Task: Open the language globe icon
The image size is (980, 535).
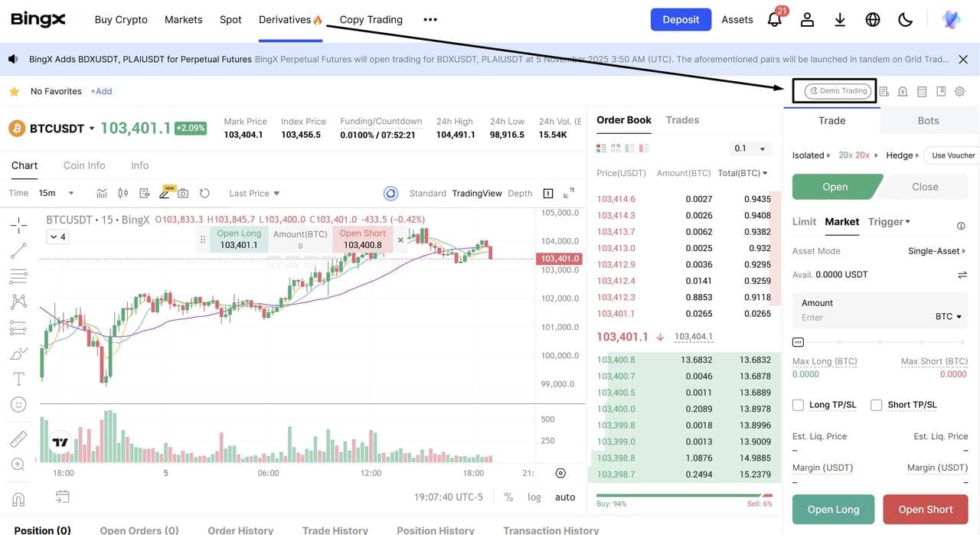Action: 873,20
